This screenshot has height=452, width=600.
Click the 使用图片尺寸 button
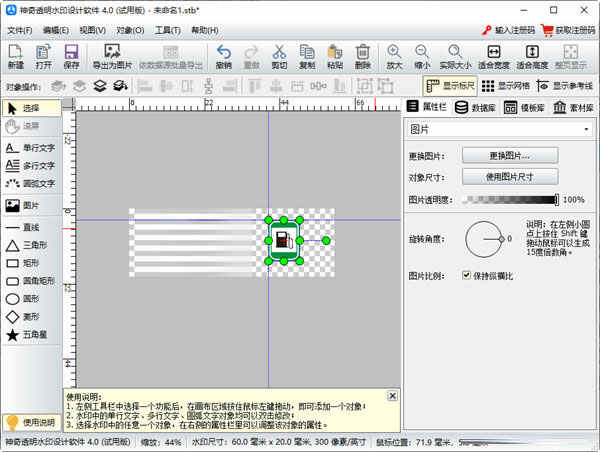(509, 177)
